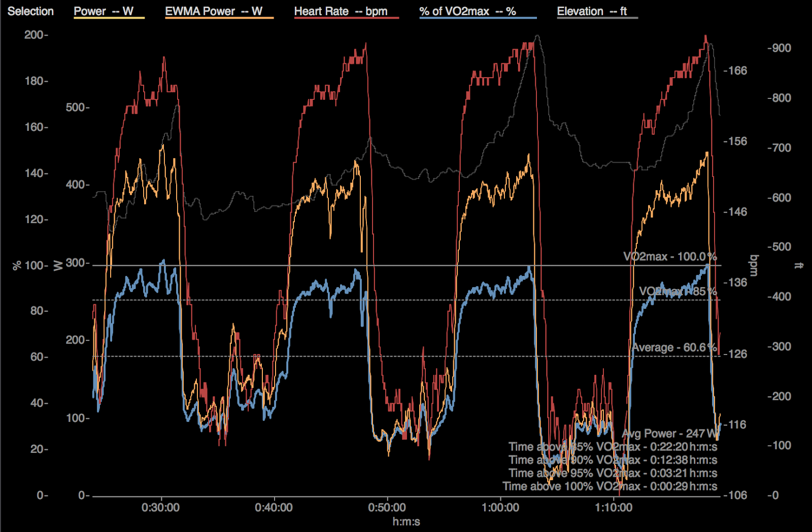Toggle the Elevation -- ft legend series
Screen dimensions: 812x532
(x=597, y=12)
